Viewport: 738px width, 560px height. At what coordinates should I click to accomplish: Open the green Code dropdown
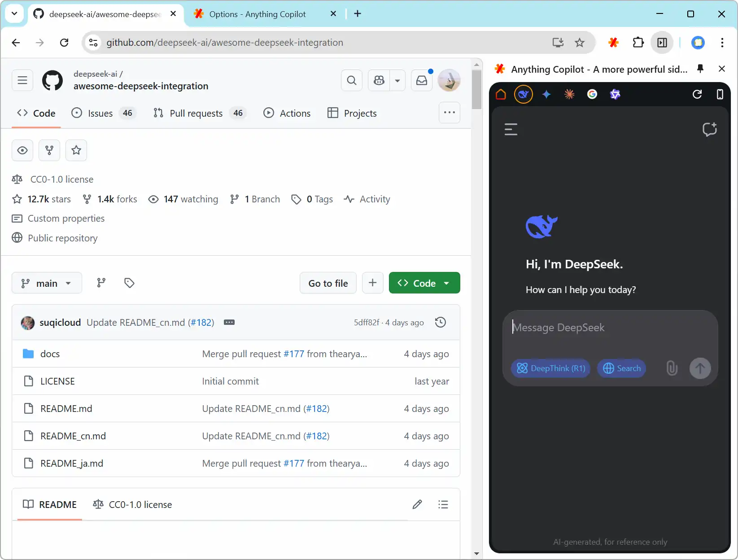424,283
